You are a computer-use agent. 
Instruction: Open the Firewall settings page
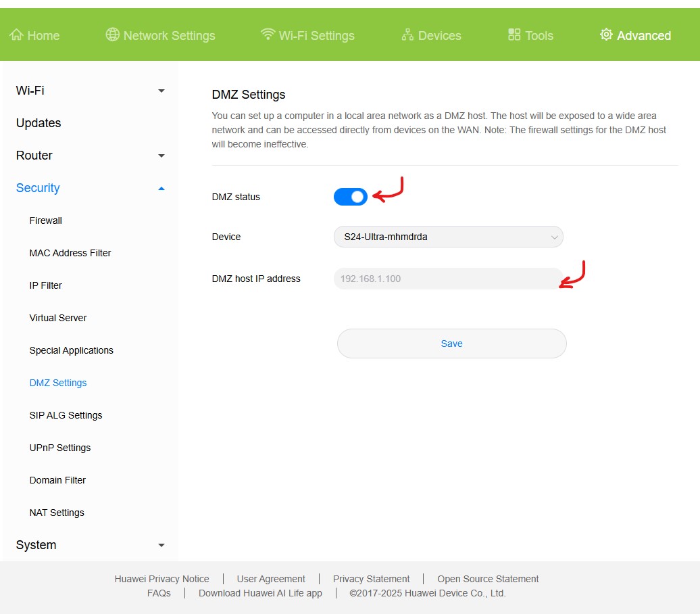click(46, 220)
